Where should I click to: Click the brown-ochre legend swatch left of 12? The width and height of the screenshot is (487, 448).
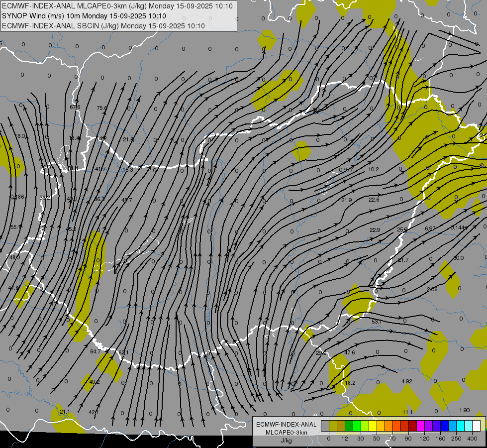pos(341,426)
